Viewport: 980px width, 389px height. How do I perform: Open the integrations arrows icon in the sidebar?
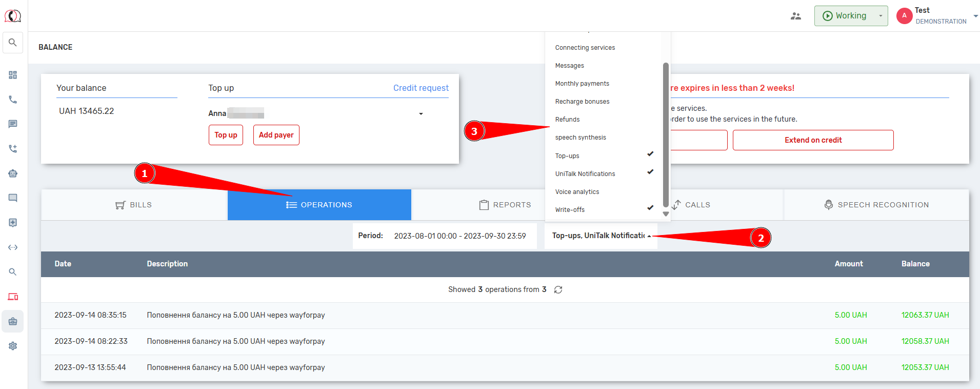(x=13, y=247)
